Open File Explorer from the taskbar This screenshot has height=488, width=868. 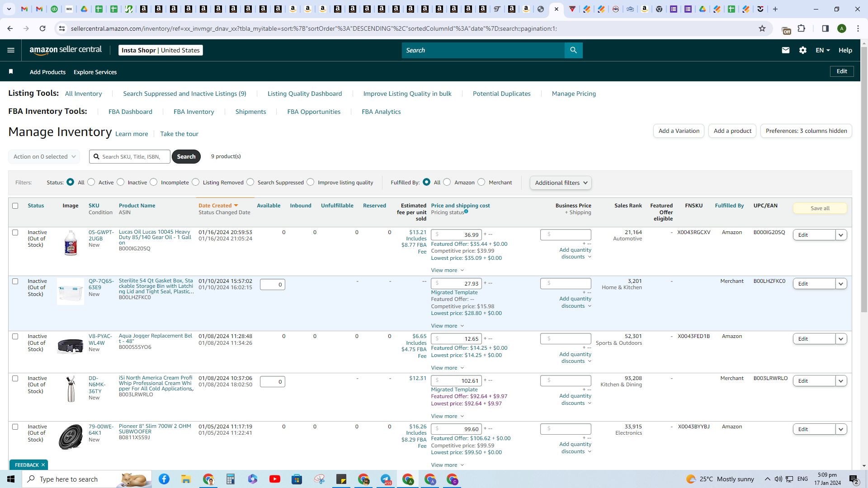click(186, 479)
